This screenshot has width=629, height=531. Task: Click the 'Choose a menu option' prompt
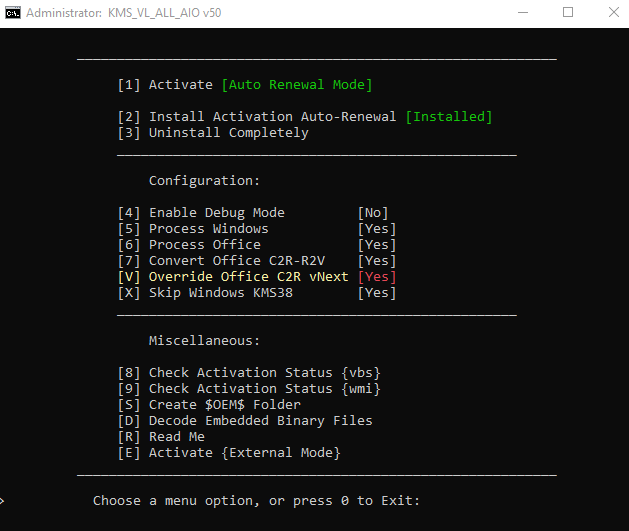[x=256, y=501]
